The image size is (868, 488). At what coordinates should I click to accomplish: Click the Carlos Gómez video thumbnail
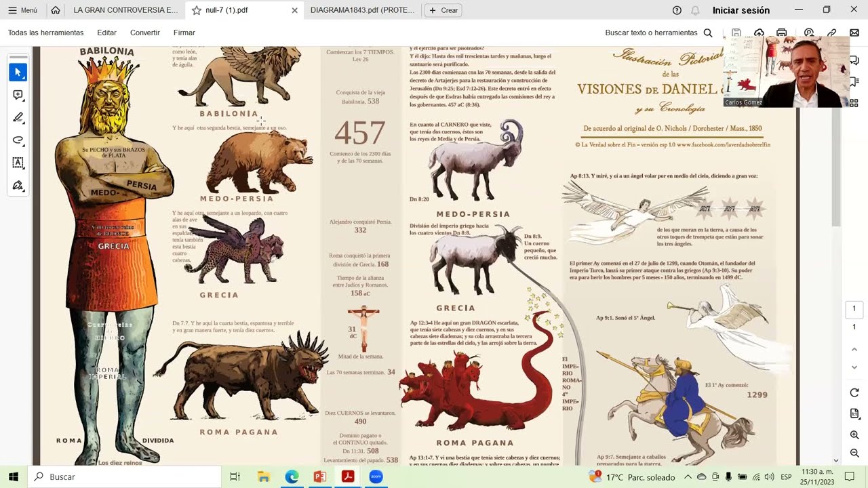[x=786, y=72]
